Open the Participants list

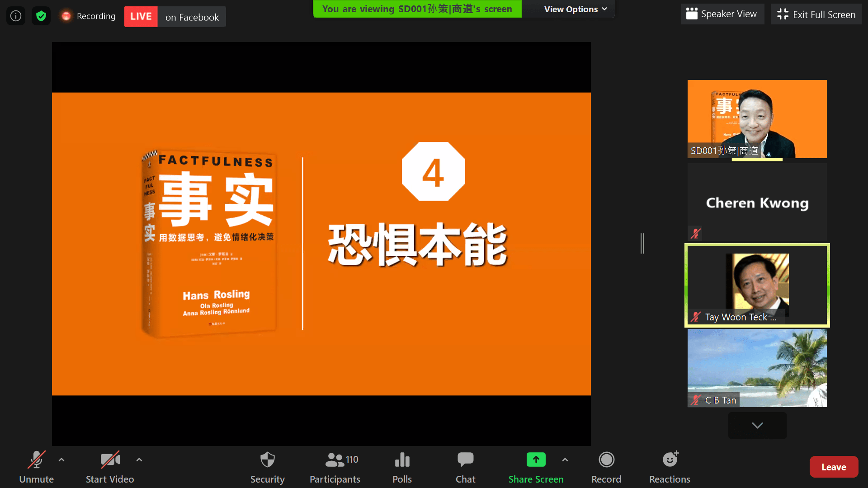pos(335,467)
